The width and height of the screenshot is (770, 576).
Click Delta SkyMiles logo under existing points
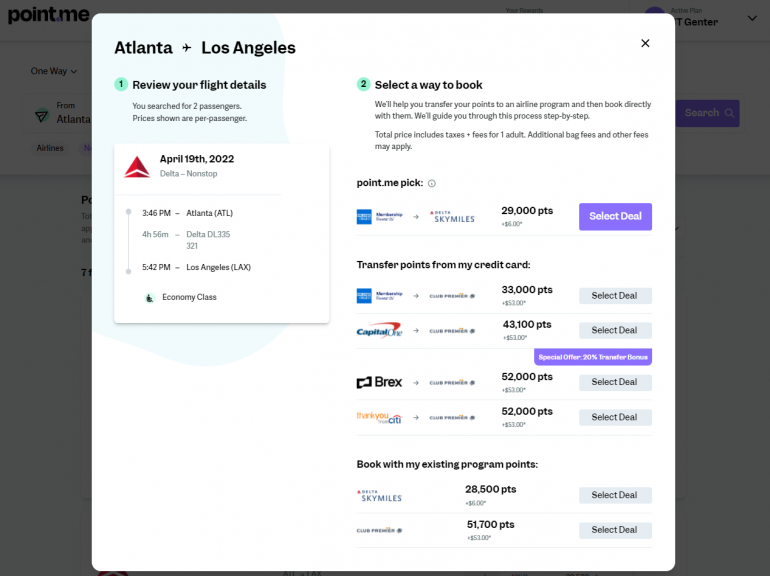pos(380,495)
